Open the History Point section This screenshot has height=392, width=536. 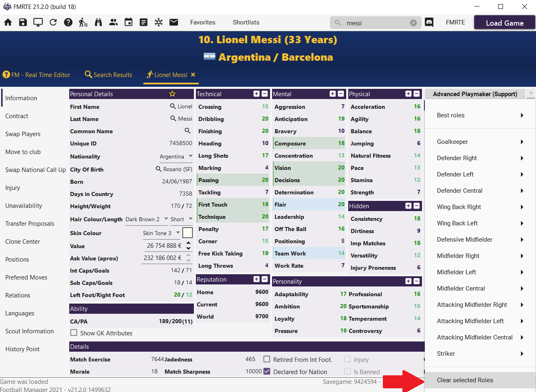(22, 349)
